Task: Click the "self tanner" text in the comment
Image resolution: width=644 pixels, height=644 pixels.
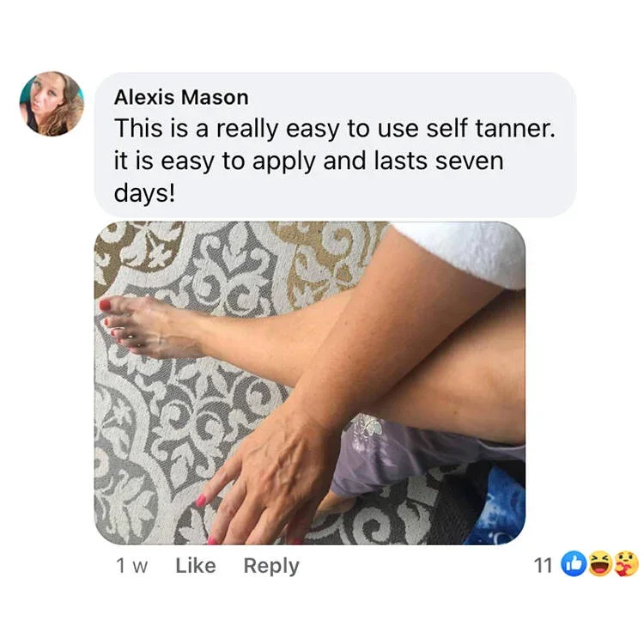Action: [x=490, y=128]
